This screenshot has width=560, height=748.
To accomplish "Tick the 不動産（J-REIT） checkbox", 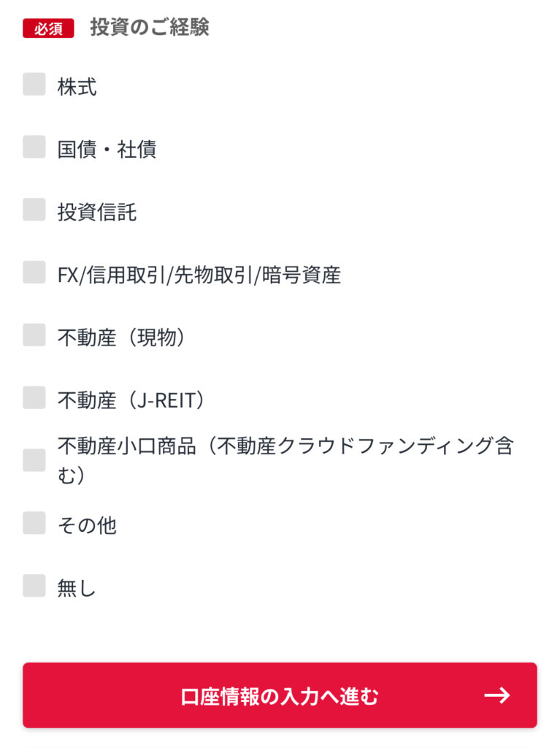I will coord(34,398).
